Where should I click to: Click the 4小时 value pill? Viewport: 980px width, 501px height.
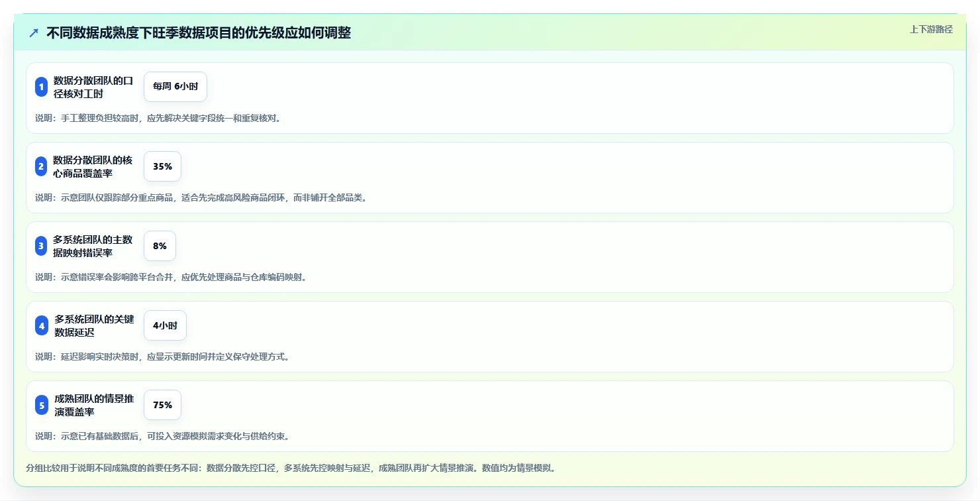coord(165,325)
